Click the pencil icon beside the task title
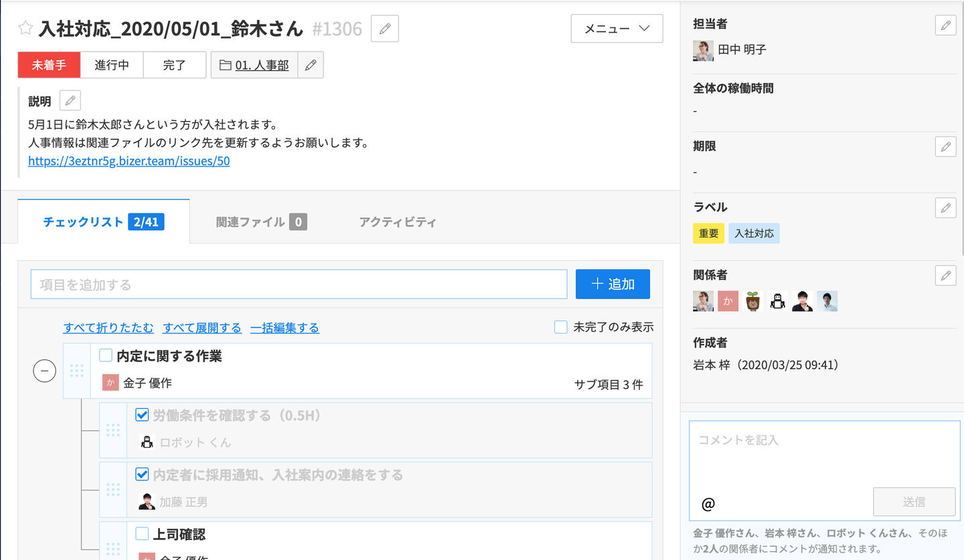Viewport: 964px width, 560px height. coord(385,29)
